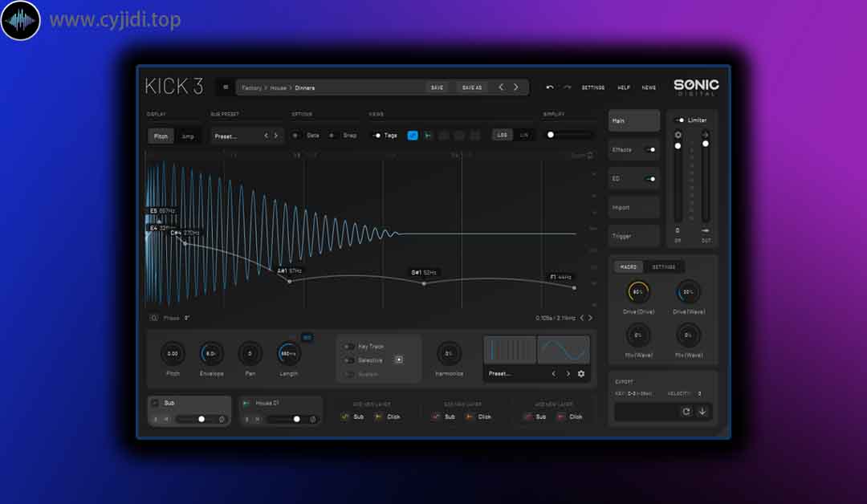Click the blue pencil draw tool
The height and width of the screenshot is (504, 867).
413,136
